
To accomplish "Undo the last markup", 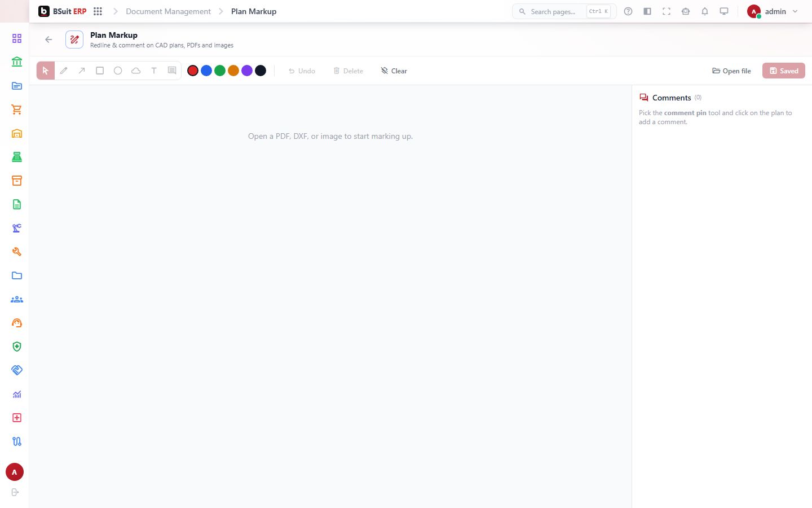I will point(302,71).
